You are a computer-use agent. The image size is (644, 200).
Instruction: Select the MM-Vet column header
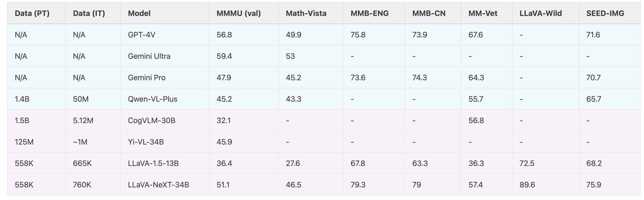(x=483, y=13)
